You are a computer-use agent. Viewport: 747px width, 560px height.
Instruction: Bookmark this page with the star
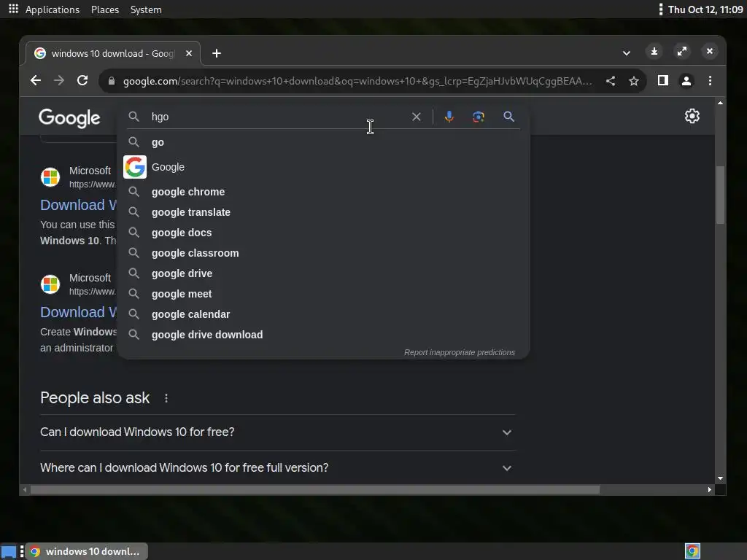click(x=634, y=81)
